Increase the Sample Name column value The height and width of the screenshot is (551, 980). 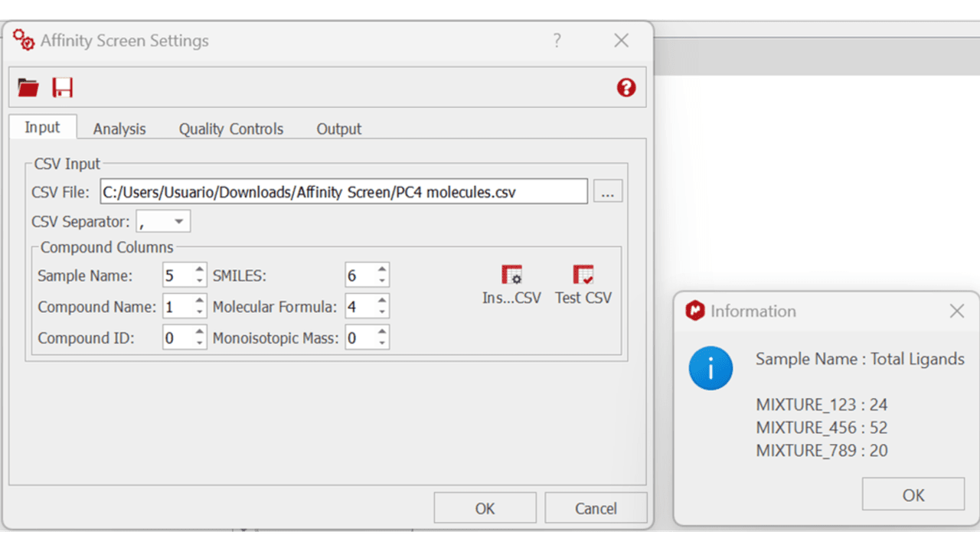click(x=200, y=269)
